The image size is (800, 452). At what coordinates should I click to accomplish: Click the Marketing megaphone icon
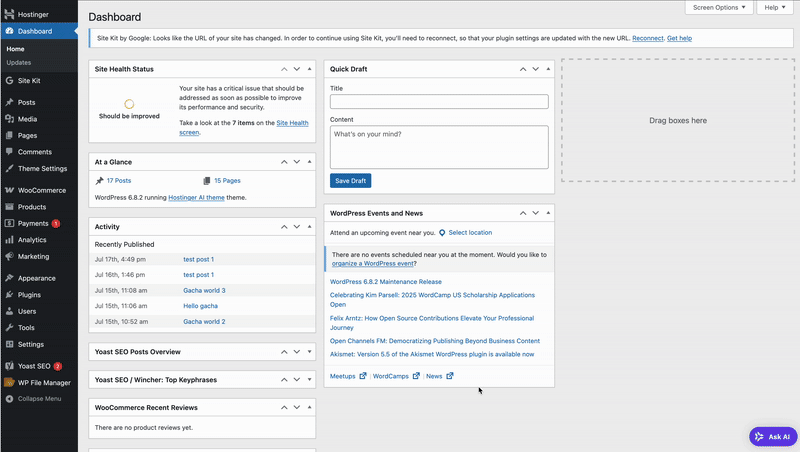(9, 256)
